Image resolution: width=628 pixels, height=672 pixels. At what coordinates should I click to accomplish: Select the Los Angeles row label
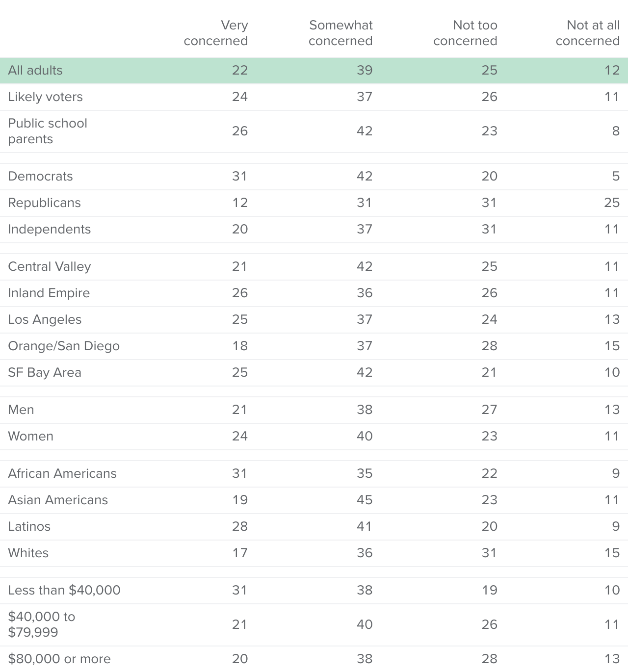coord(45,319)
